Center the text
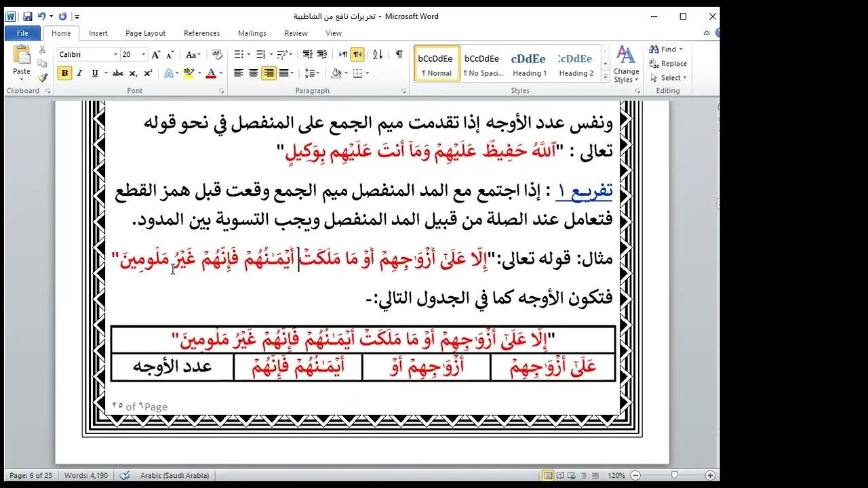 (x=254, y=73)
